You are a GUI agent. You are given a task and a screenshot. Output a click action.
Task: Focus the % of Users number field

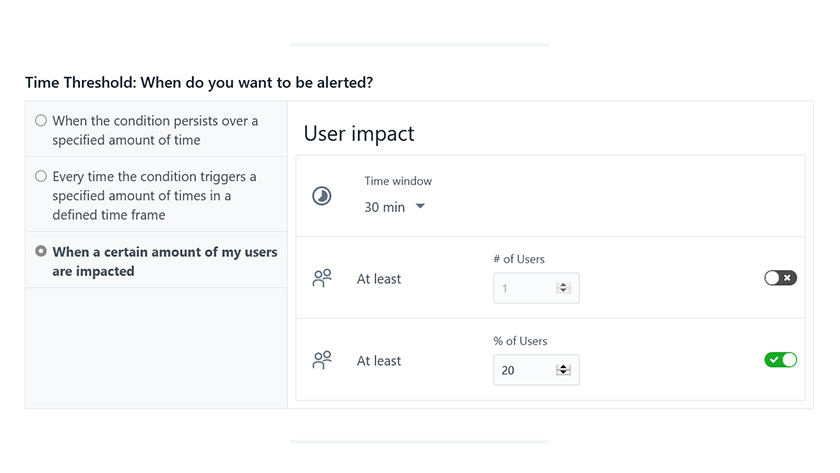click(x=536, y=370)
